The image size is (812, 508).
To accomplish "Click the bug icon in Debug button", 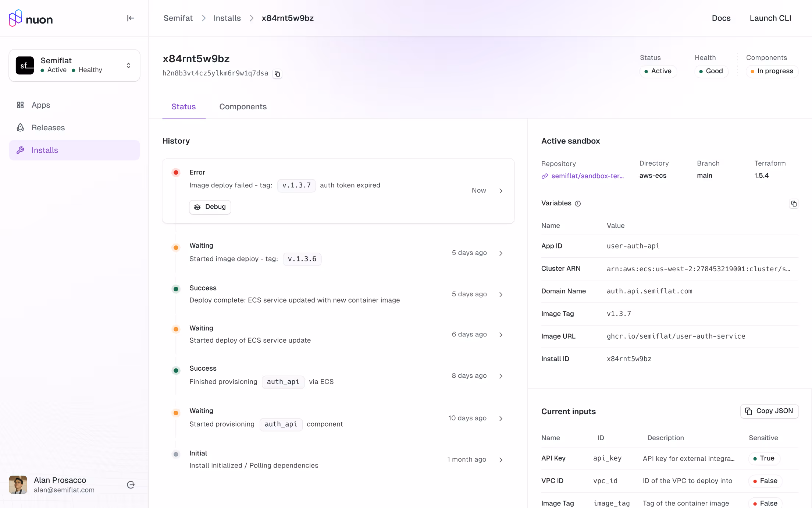I will point(197,207).
